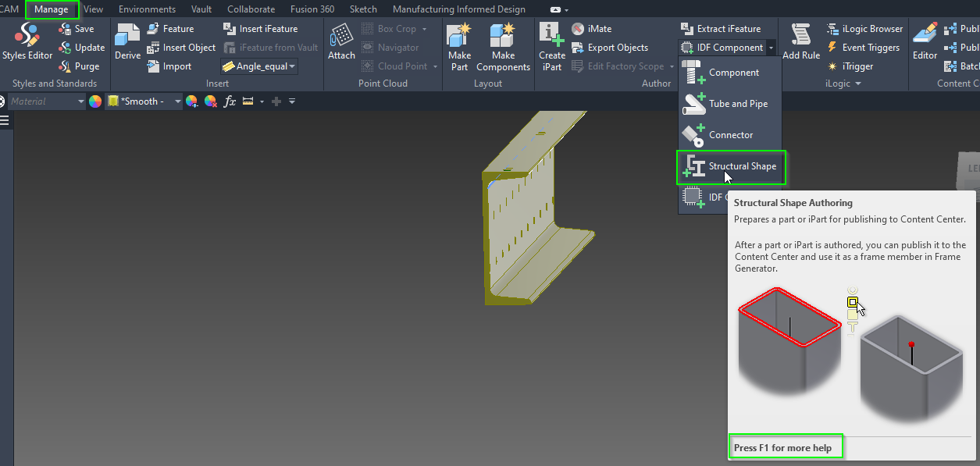The height and width of the screenshot is (466, 980).
Task: Open iLogic Browser
Action: coord(864,29)
